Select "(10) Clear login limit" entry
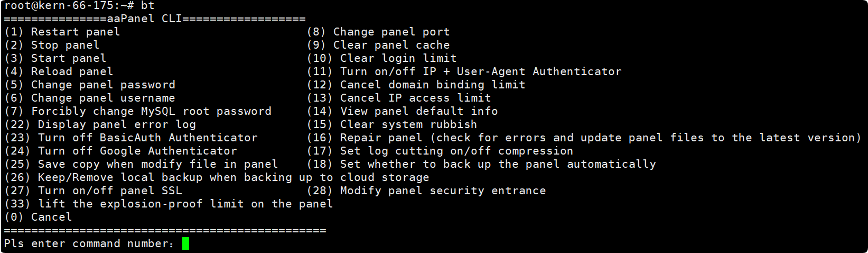 [x=382, y=58]
